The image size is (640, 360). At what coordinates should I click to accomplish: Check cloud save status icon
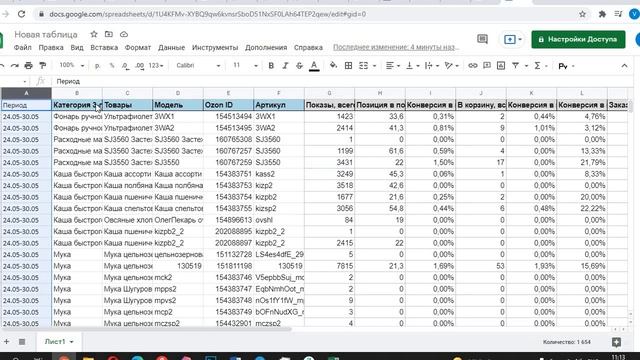coord(124,34)
